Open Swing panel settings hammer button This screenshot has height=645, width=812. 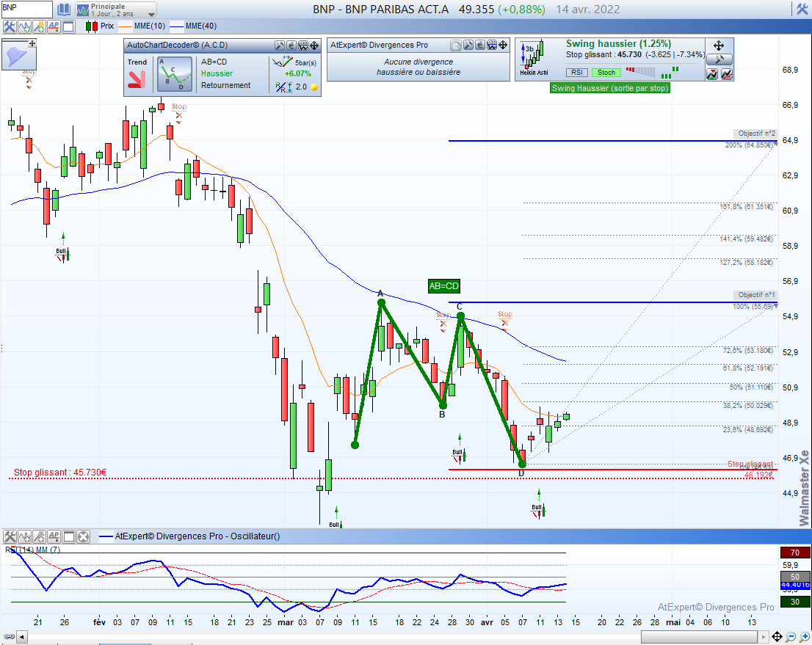click(x=719, y=59)
